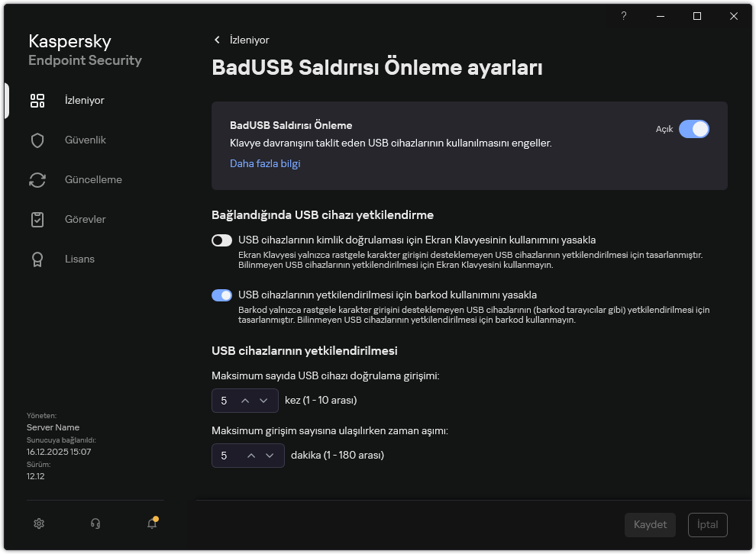The width and height of the screenshot is (756, 554).
Task: Enable the Ekran Klavyesi ban toggle
Action: pyautogui.click(x=221, y=240)
